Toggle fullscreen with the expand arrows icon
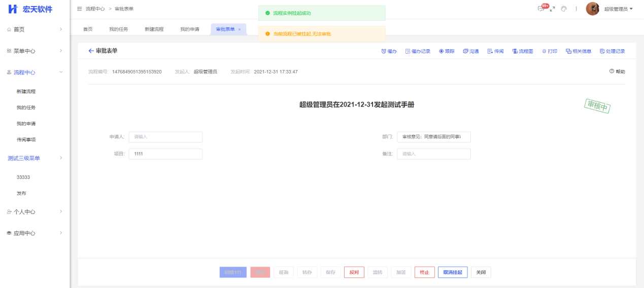The height and width of the screenshot is (288, 644). [553, 9]
